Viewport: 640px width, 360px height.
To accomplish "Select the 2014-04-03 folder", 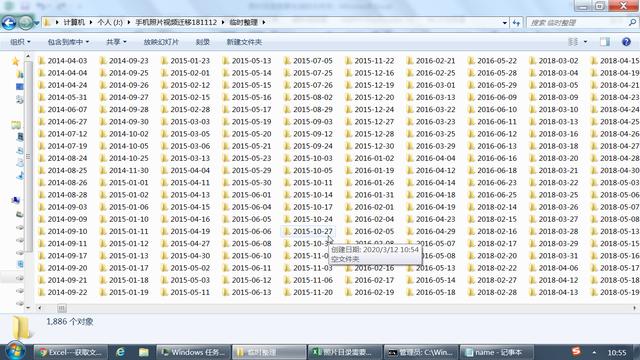I will (62, 61).
